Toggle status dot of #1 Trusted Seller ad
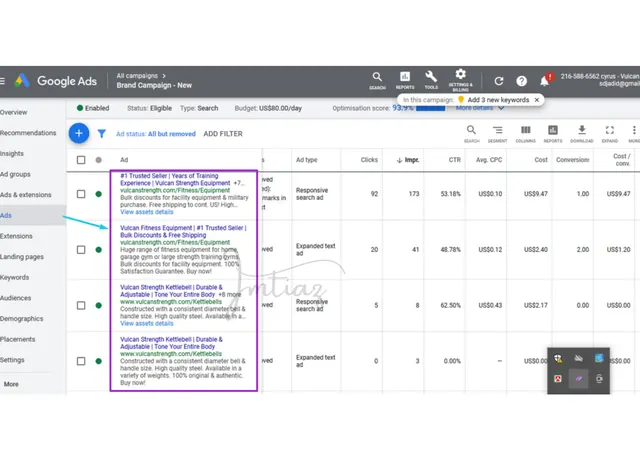Image resolution: width=640 pixels, height=452 pixels. (x=98, y=194)
